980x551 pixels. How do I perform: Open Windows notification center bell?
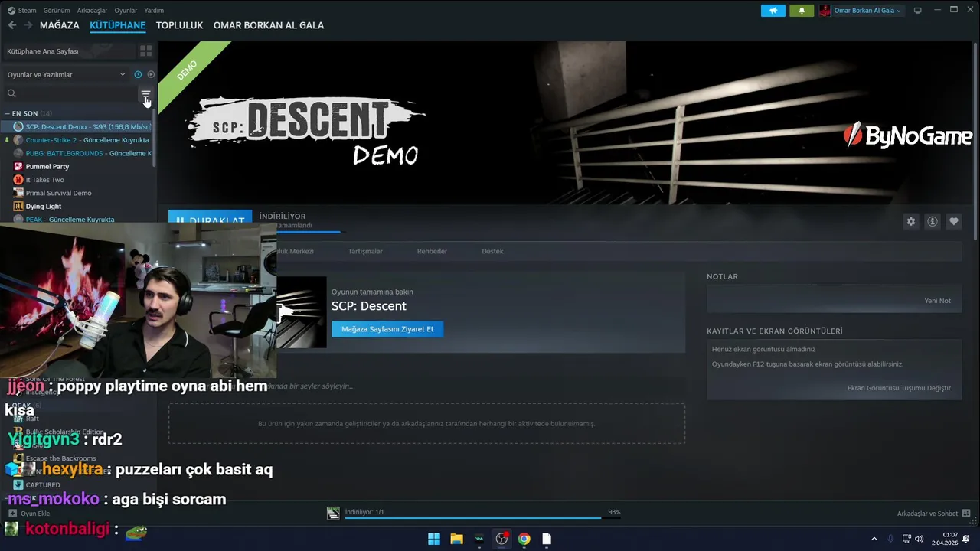pyautogui.click(x=966, y=539)
